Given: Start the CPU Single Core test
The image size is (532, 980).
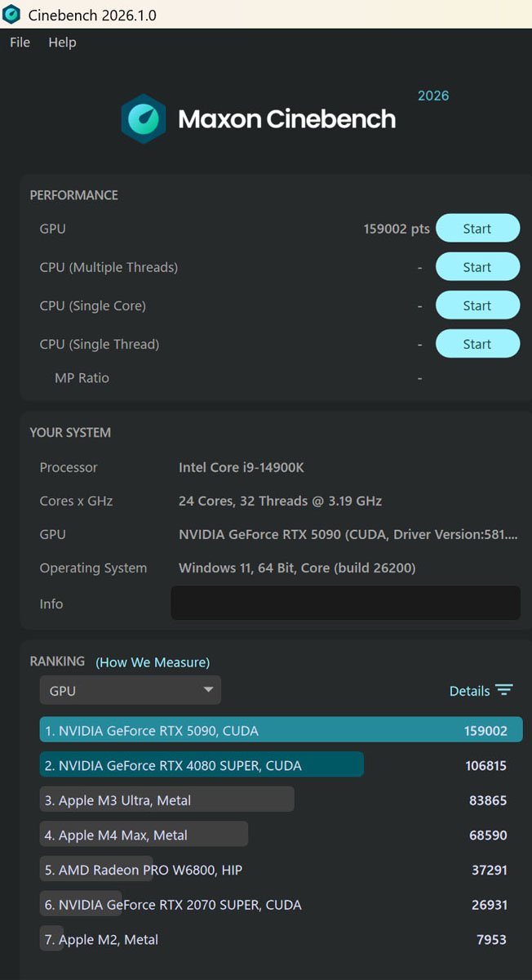Looking at the screenshot, I should pyautogui.click(x=477, y=305).
